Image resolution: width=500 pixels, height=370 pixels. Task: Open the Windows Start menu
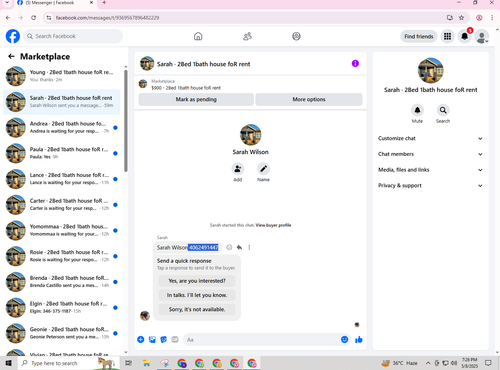coord(8,363)
